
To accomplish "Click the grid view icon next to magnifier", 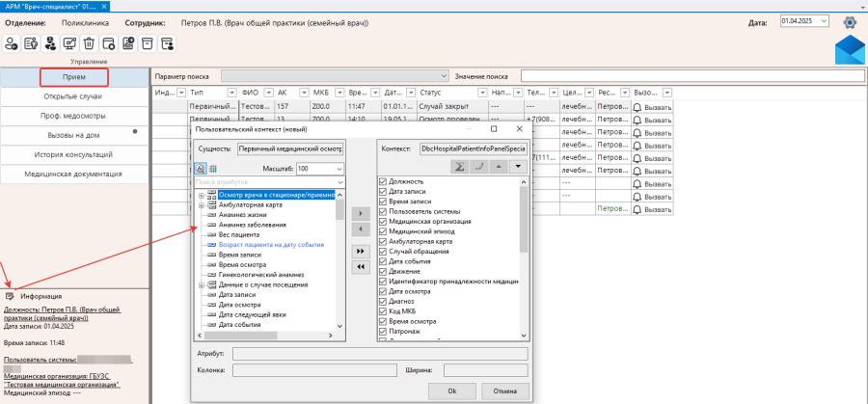I will [x=212, y=168].
